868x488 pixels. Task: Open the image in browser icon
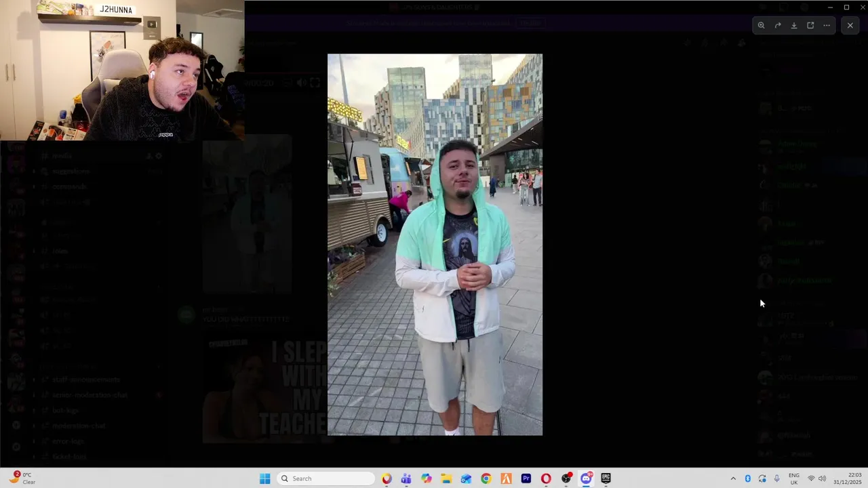click(810, 25)
